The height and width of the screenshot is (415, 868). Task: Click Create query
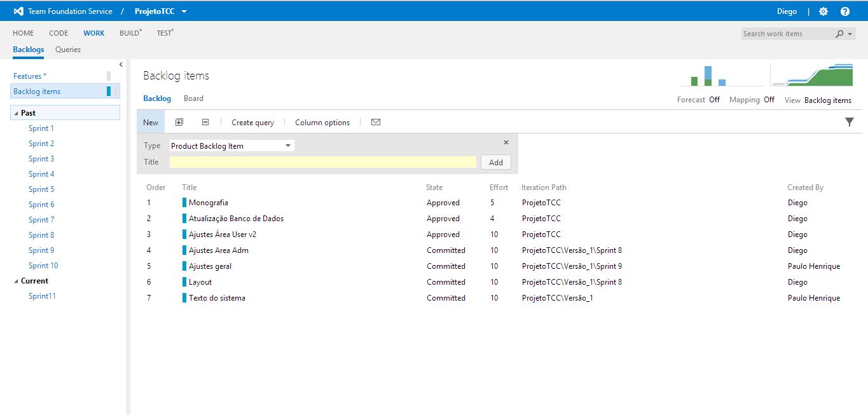pos(252,122)
